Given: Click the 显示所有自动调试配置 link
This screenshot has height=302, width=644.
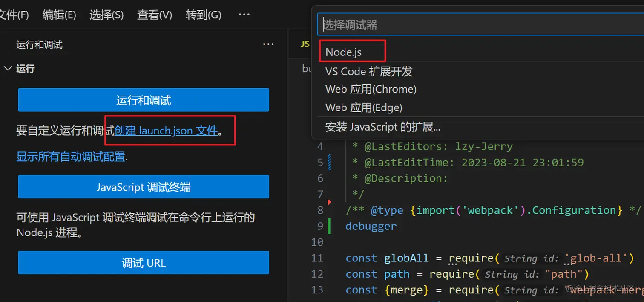Looking at the screenshot, I should point(71,157).
